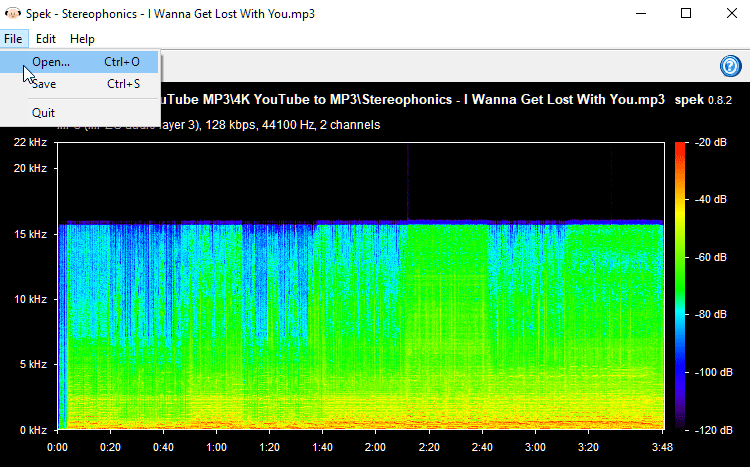
Task: Click the File menu in menu bar
Action: click(13, 39)
